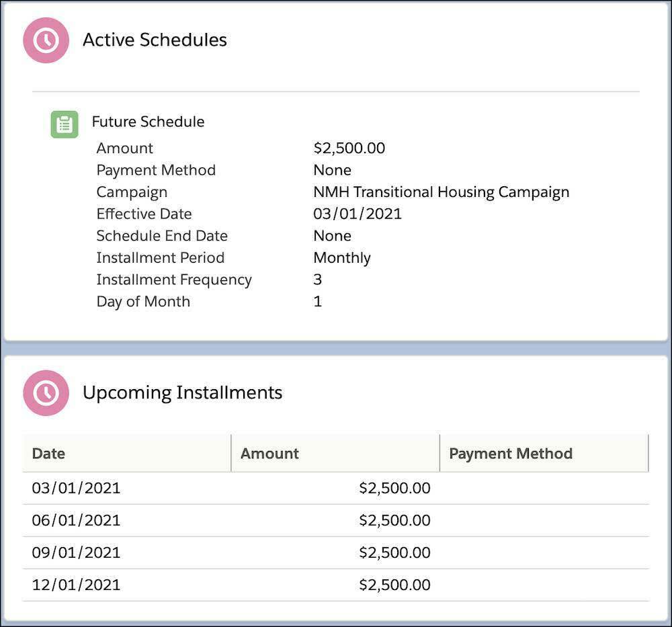Click the Schedule End Date field label

162,236
